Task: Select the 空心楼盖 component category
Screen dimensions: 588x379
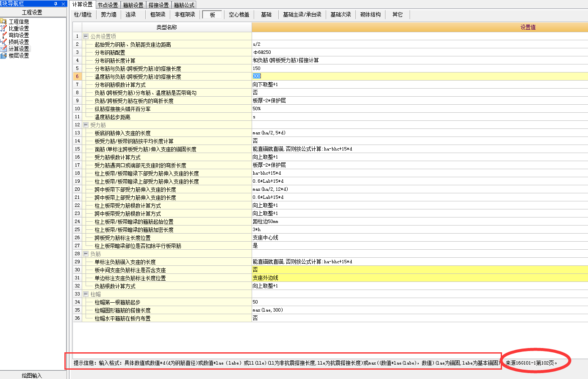Action: [x=239, y=14]
